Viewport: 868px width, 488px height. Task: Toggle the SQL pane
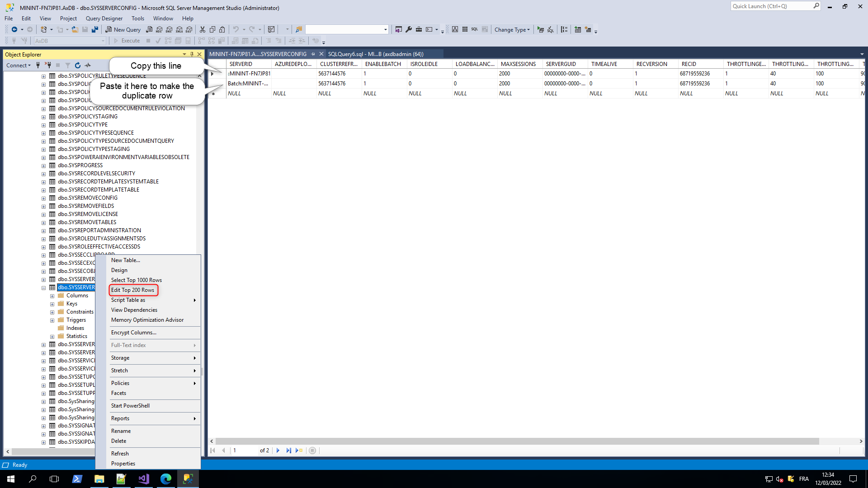tap(474, 29)
